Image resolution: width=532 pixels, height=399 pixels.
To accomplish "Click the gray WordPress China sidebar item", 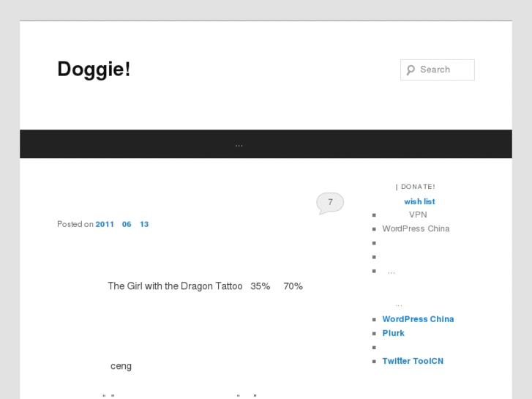I will pos(416,229).
